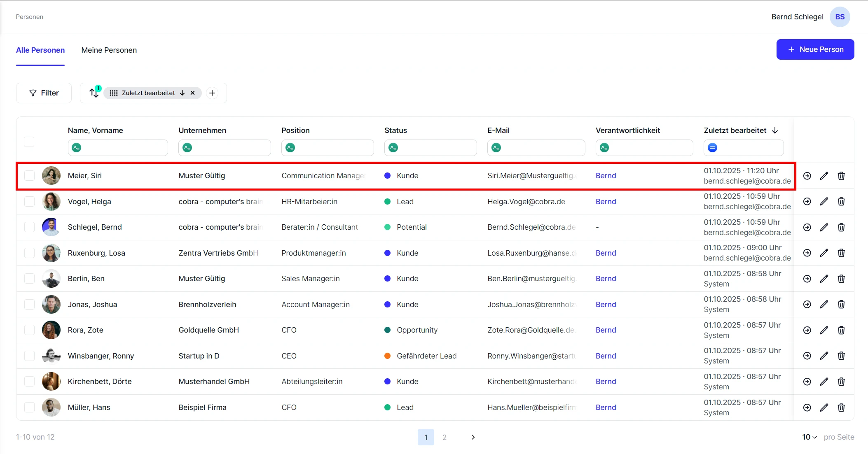The image size is (868, 454).
Task: Click the Neue Person button
Action: [815, 49]
